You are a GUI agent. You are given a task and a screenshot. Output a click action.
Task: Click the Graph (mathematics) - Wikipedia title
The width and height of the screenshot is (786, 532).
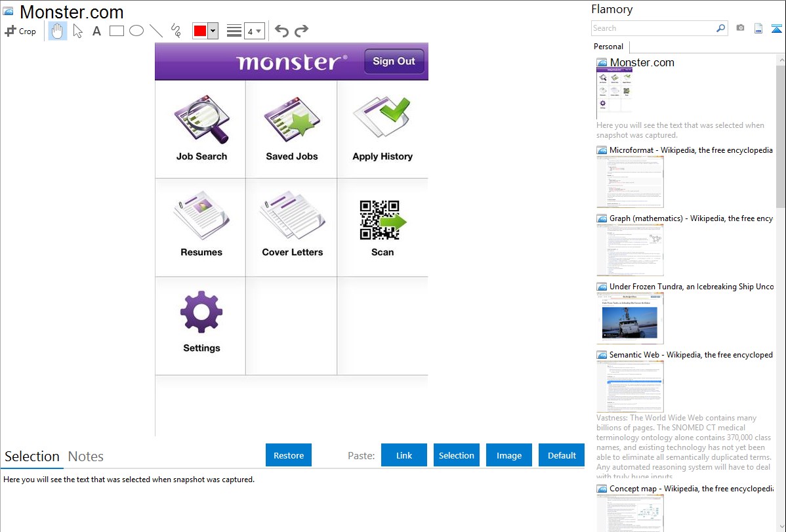coord(691,218)
